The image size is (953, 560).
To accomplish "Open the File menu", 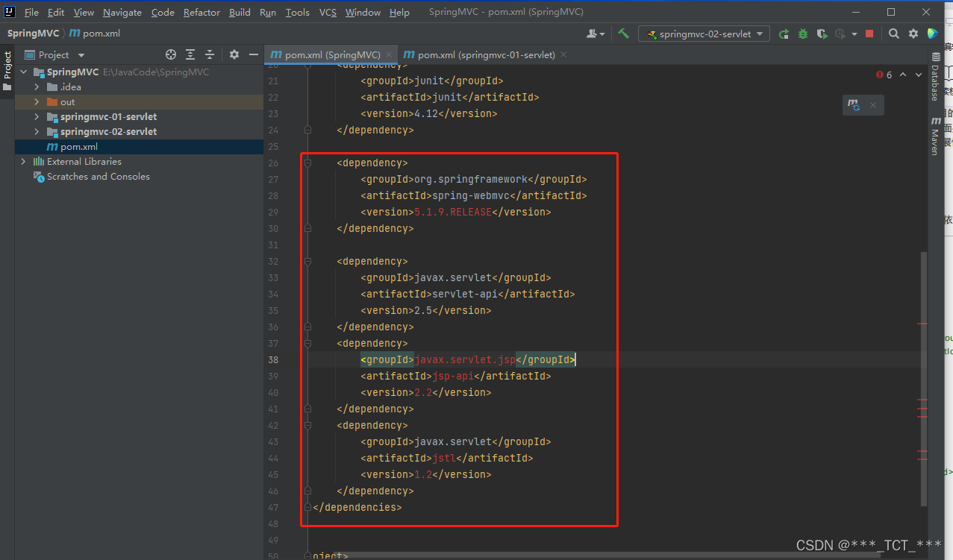I will [31, 12].
